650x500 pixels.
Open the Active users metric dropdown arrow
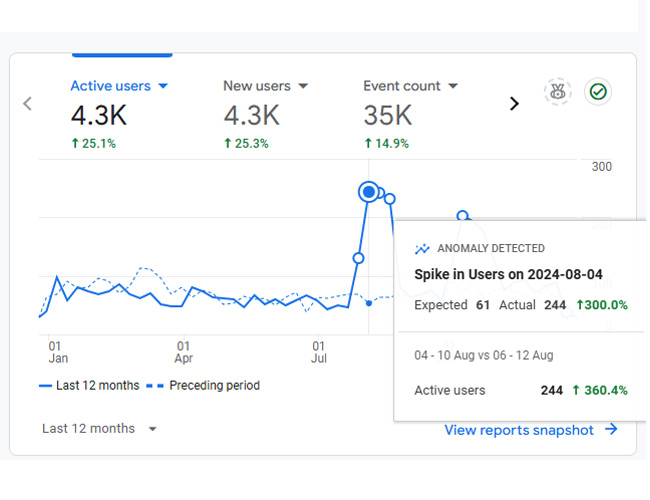click(162, 86)
